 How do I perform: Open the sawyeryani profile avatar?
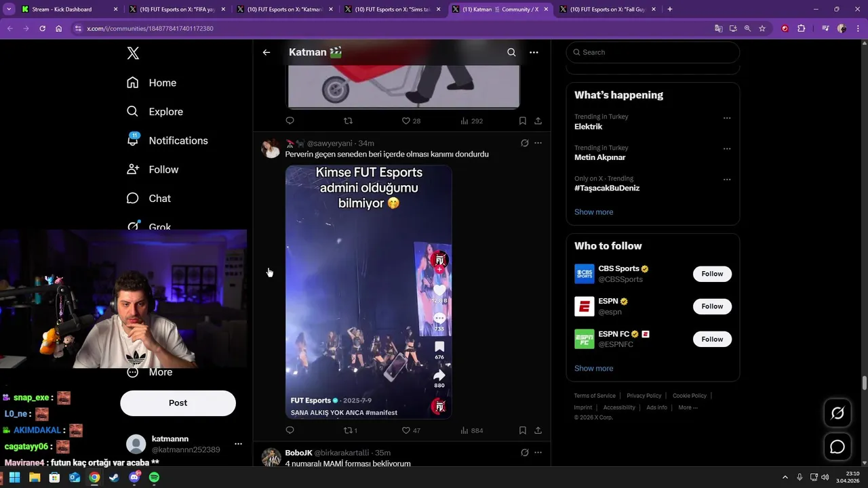point(271,148)
